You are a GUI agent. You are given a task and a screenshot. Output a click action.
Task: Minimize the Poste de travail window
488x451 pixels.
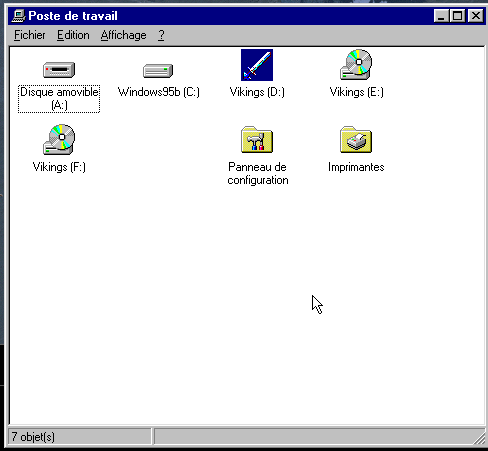point(441,16)
